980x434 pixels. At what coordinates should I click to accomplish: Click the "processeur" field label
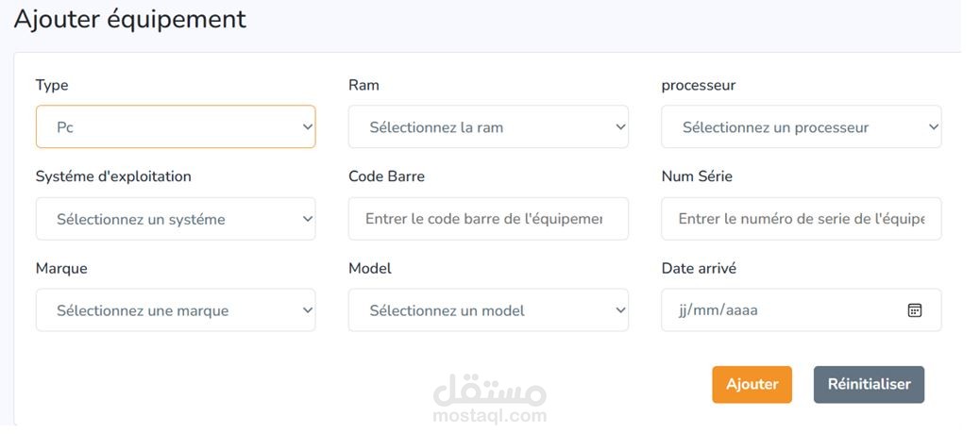699,85
